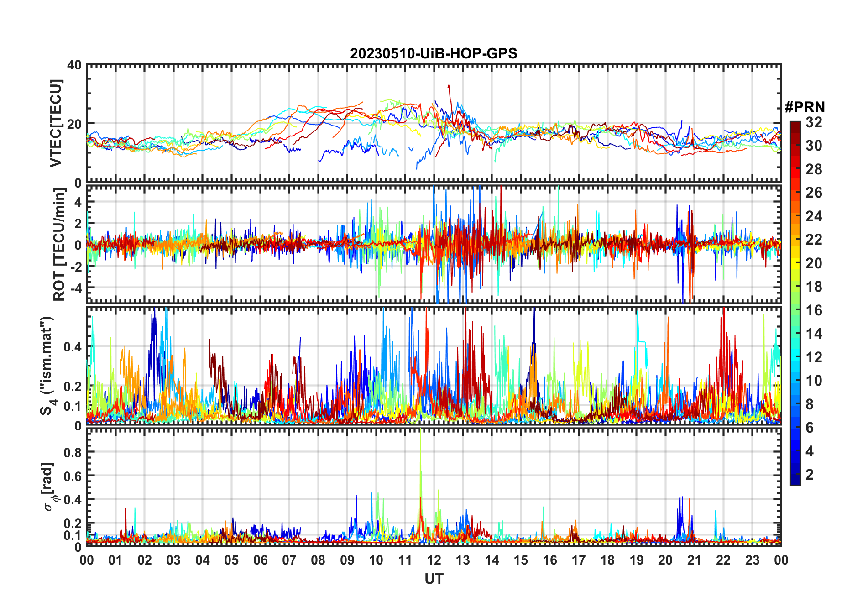Click the ROT [TECU/min] y-axis label
The height and width of the screenshot is (607, 868).
[x=59, y=245]
